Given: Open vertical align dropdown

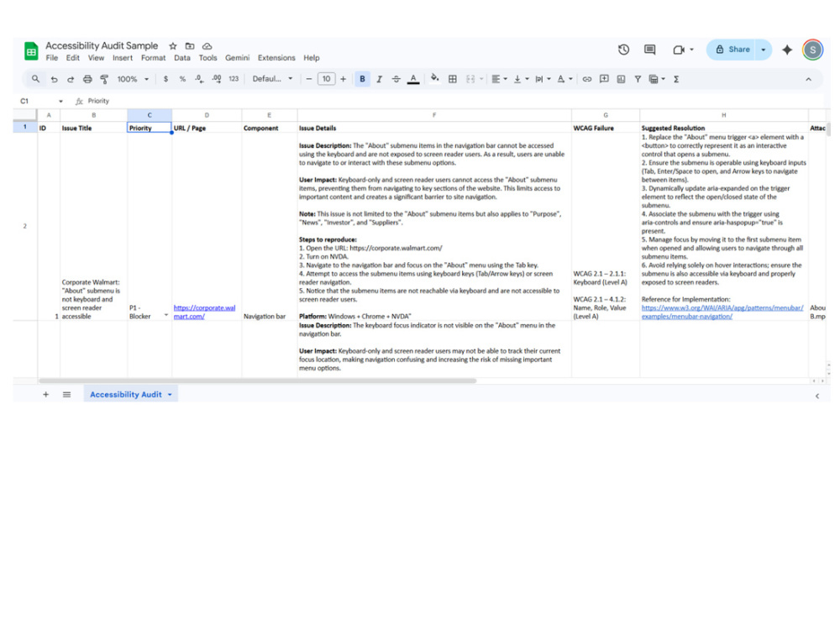Looking at the screenshot, I should tap(522, 79).
